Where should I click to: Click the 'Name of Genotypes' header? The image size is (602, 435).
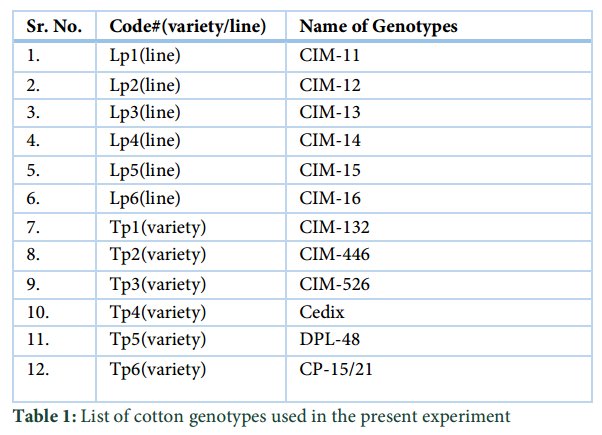click(x=378, y=26)
